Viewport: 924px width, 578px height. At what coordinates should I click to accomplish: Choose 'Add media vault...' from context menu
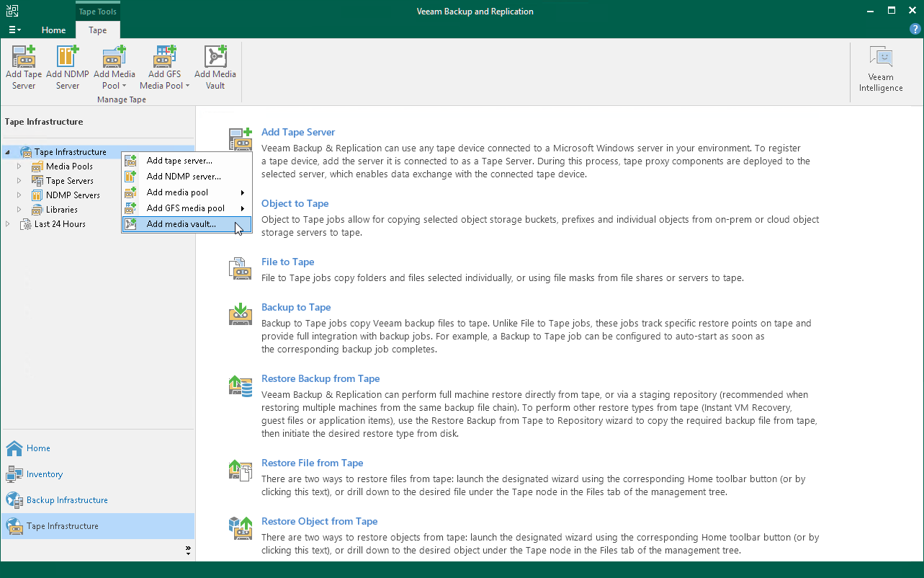click(187, 224)
